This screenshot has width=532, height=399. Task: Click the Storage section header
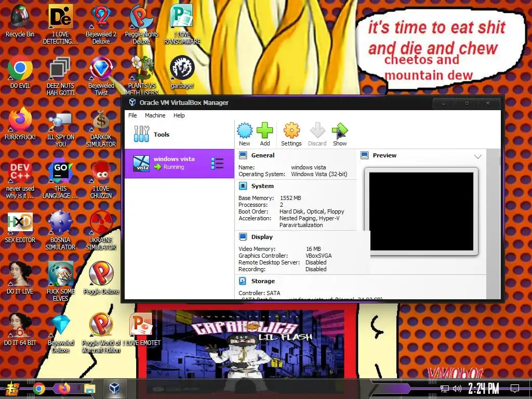click(x=263, y=281)
